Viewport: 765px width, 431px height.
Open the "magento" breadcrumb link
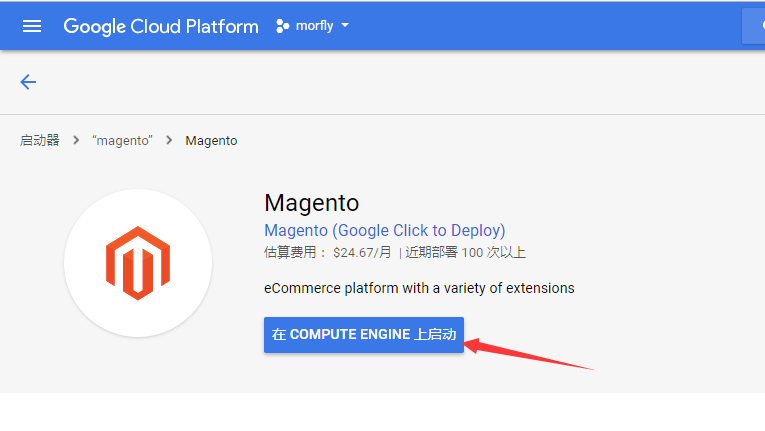pyautogui.click(x=122, y=141)
